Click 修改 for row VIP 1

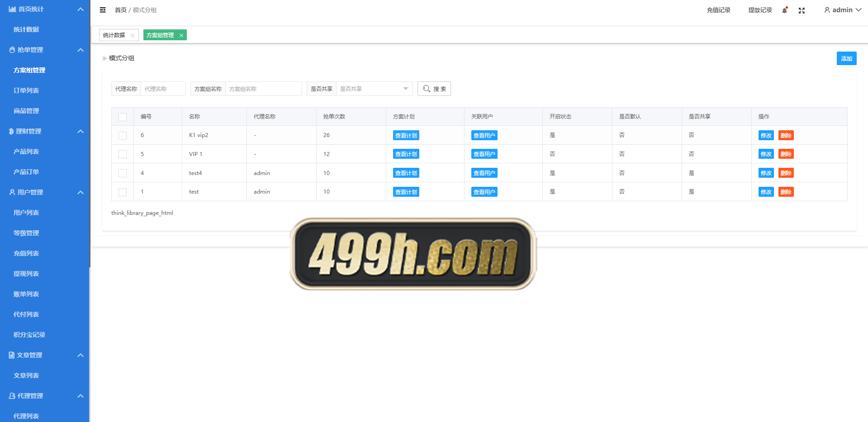[766, 154]
